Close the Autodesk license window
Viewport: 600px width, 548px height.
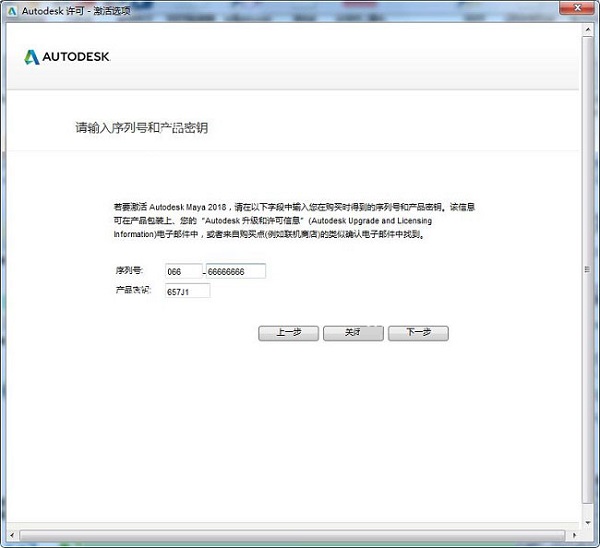click(x=578, y=8)
